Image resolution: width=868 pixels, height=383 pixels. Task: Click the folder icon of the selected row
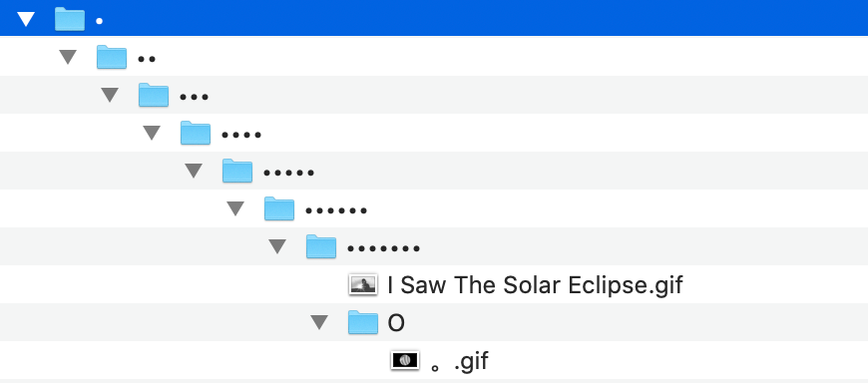click(x=70, y=19)
